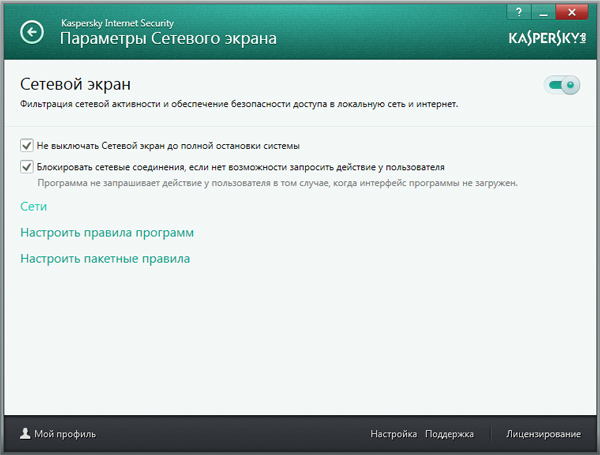Open Настройка in the bottom bar
The image size is (600, 455).
tap(393, 435)
